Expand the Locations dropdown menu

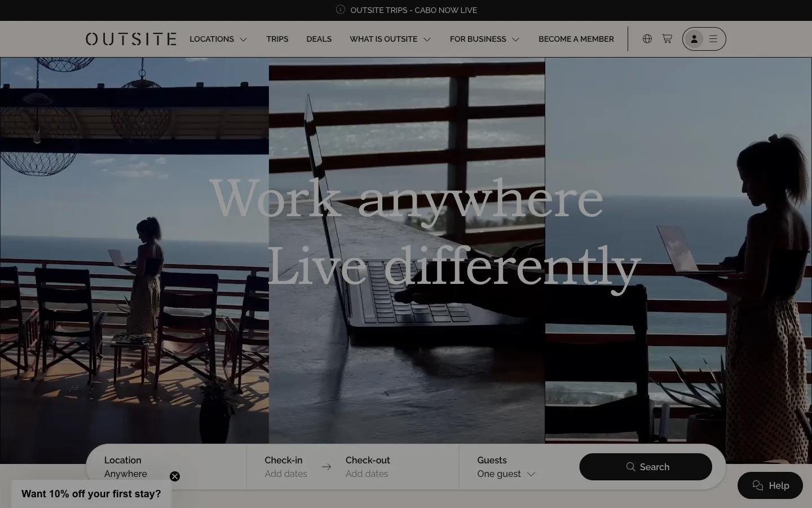click(x=218, y=39)
